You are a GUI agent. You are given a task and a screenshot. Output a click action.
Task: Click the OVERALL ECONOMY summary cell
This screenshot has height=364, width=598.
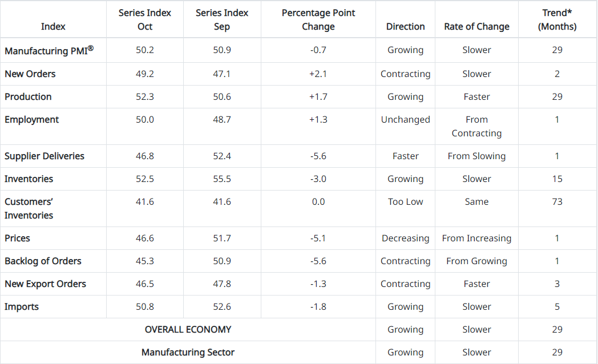(x=188, y=329)
